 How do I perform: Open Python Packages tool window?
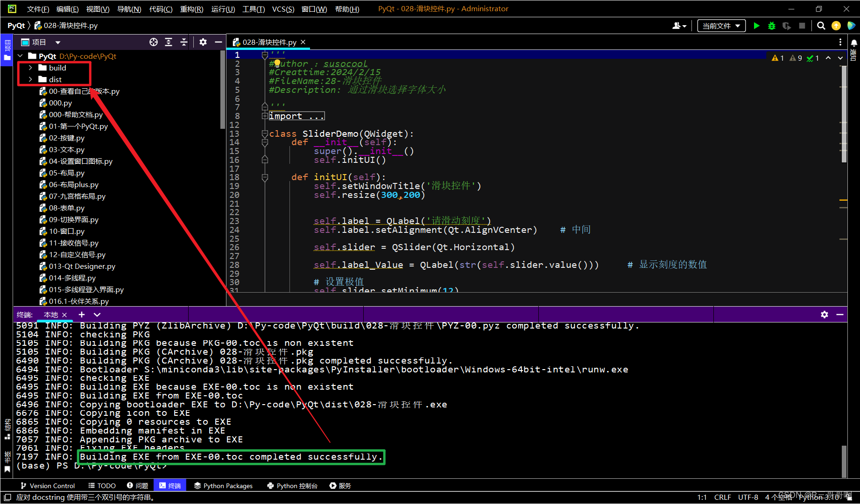224,485
